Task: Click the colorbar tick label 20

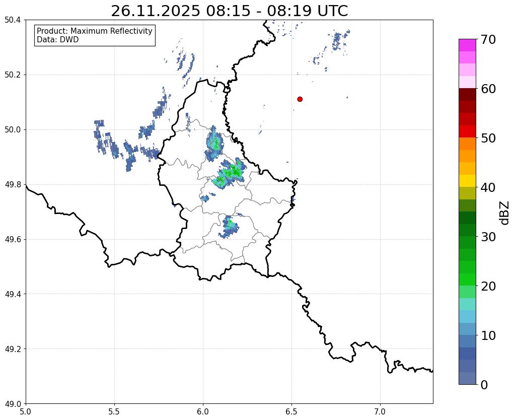Action: (488, 286)
